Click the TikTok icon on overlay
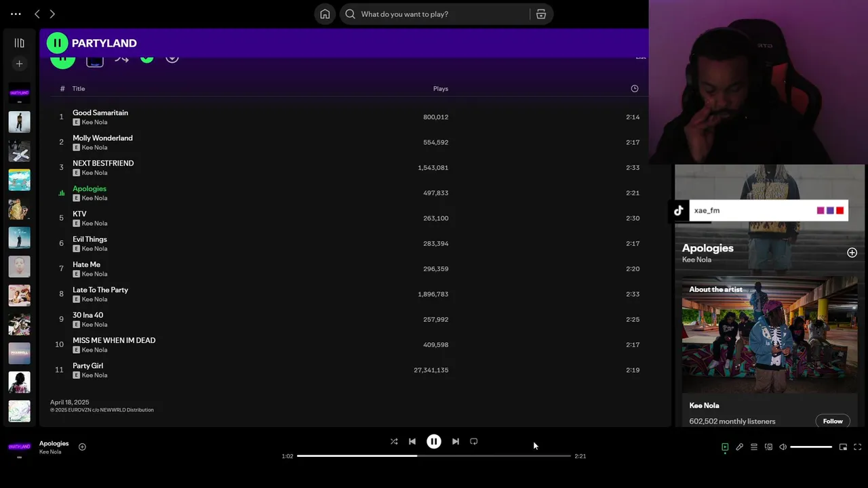This screenshot has width=868, height=488. (x=679, y=211)
